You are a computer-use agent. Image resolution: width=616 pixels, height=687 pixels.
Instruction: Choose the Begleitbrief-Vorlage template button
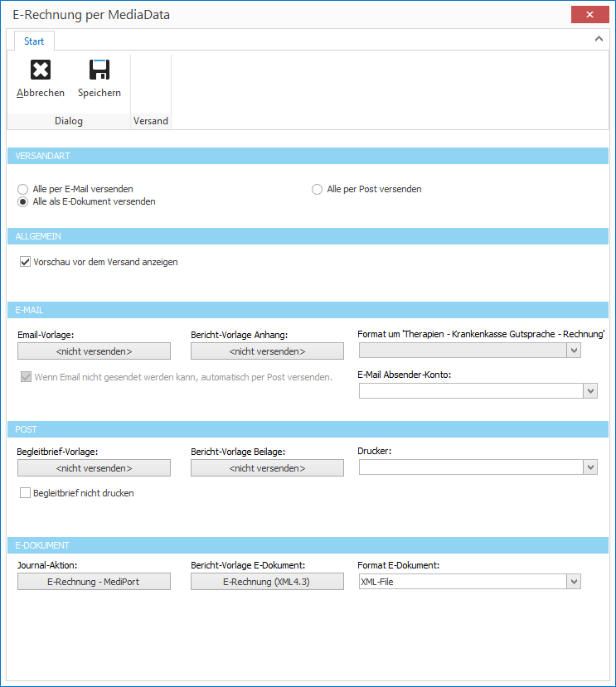(x=94, y=468)
